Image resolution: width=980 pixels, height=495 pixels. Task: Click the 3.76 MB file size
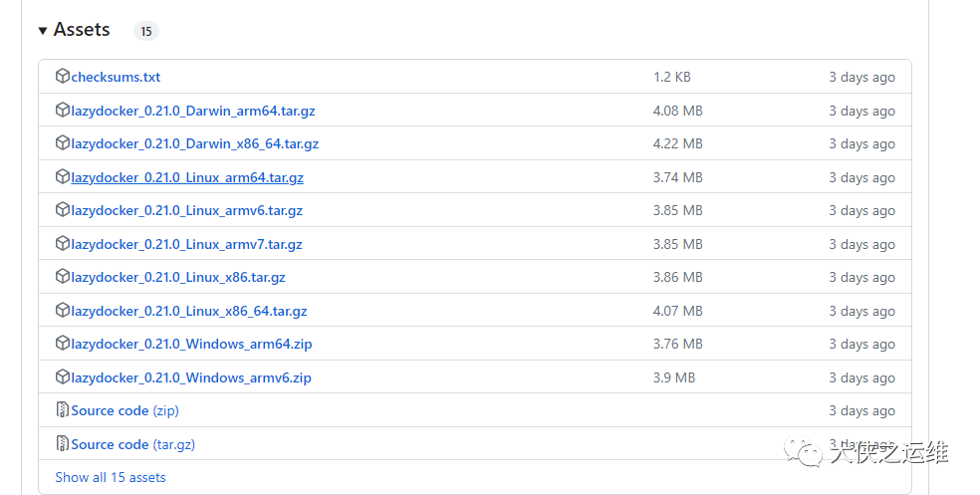click(x=678, y=344)
